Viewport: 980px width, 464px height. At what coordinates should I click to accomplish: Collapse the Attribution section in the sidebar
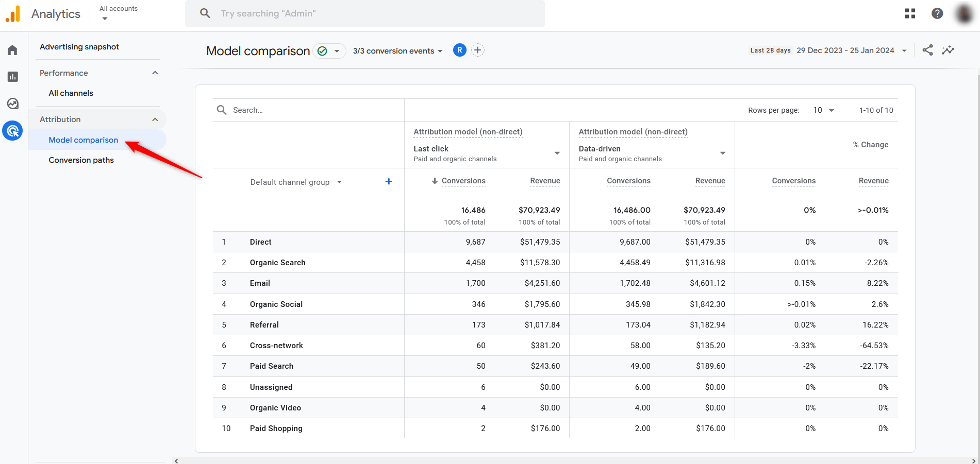click(x=155, y=119)
